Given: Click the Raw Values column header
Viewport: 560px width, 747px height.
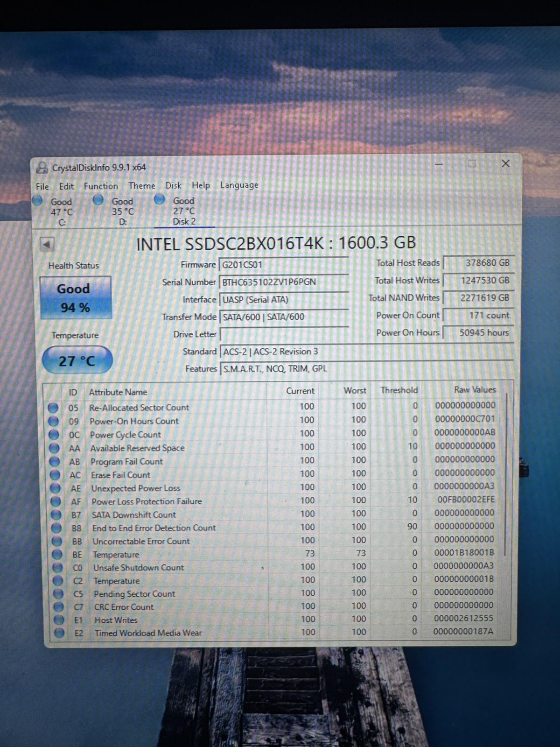Looking at the screenshot, I should click(475, 389).
